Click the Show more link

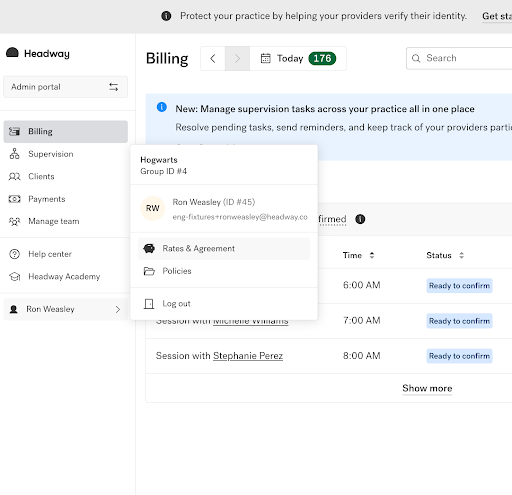click(x=427, y=388)
